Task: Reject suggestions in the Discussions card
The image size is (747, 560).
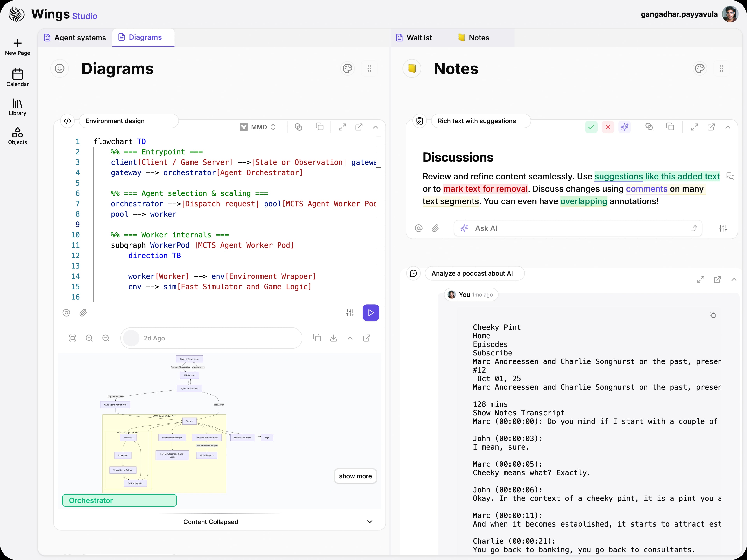Action: (x=608, y=127)
